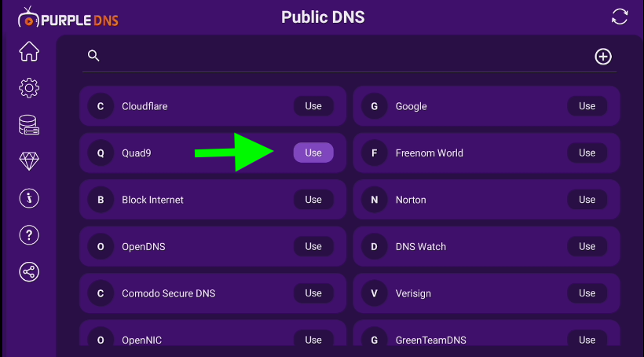Viewport: 644px width, 357px height.
Task: Use the Block Internet option
Action: tap(313, 200)
